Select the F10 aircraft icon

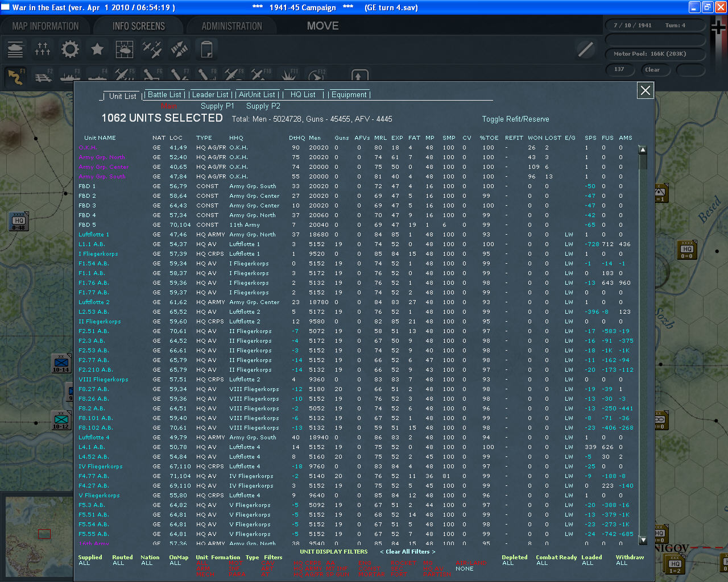pyautogui.click(x=261, y=76)
